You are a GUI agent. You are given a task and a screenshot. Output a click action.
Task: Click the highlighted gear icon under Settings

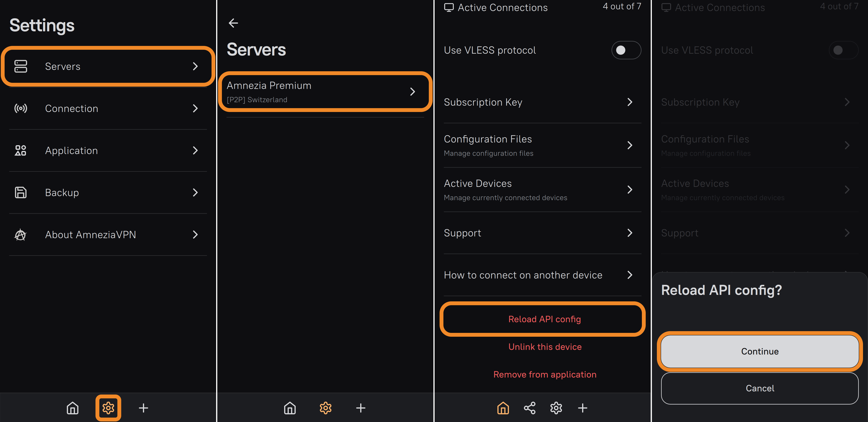(108, 408)
